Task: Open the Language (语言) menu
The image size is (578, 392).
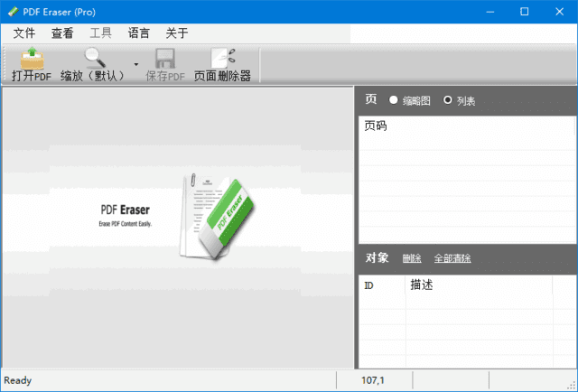Action: 139,33
